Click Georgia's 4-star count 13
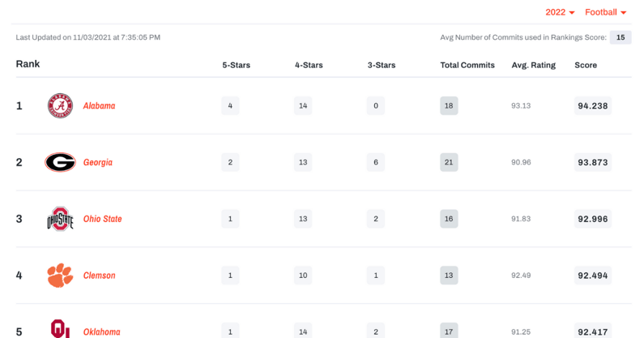 click(303, 162)
